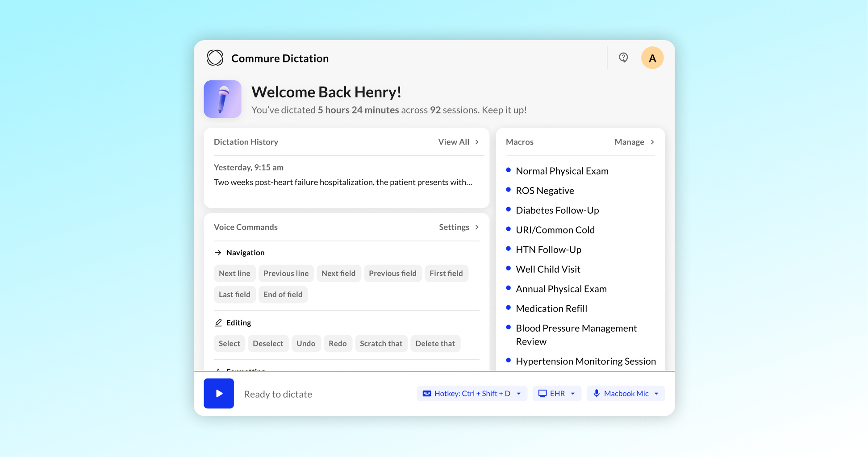Click the Delete that command chip
Viewport: 868px width, 457px height.
(x=435, y=344)
